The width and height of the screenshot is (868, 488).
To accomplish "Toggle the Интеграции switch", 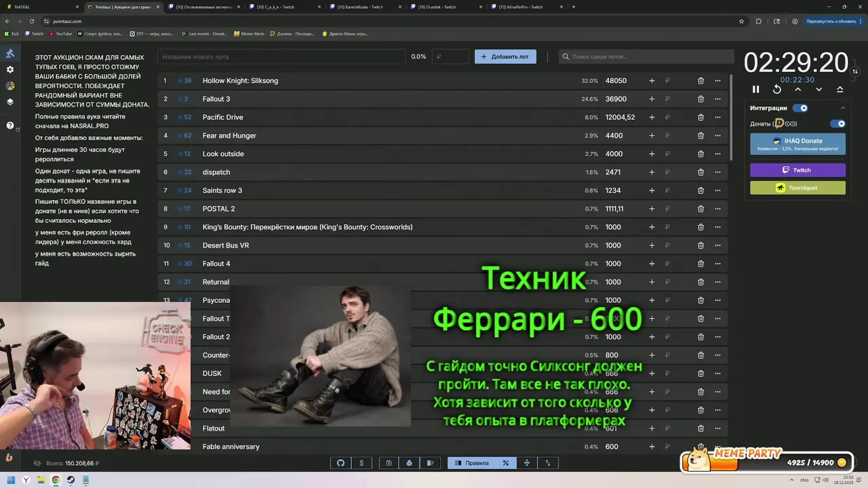I will click(x=800, y=108).
